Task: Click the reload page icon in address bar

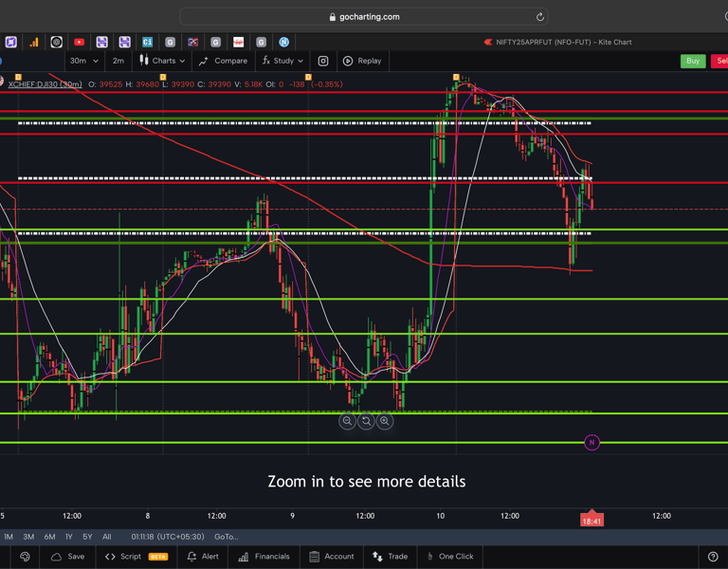Action: coord(540,17)
